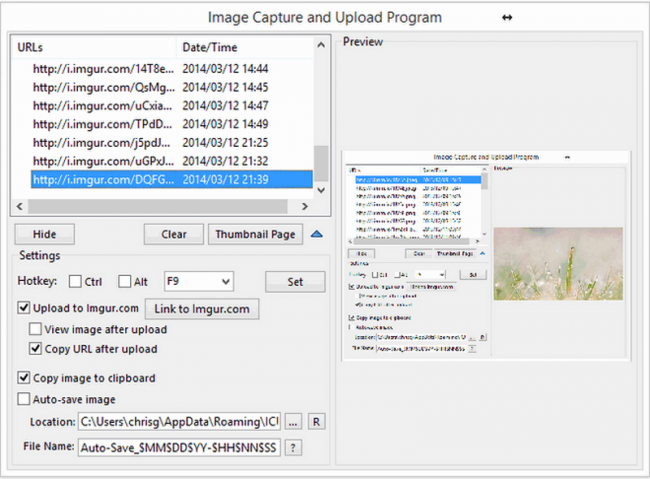650x479 pixels.
Task: Enable Auto-save image option
Action: tap(24, 399)
